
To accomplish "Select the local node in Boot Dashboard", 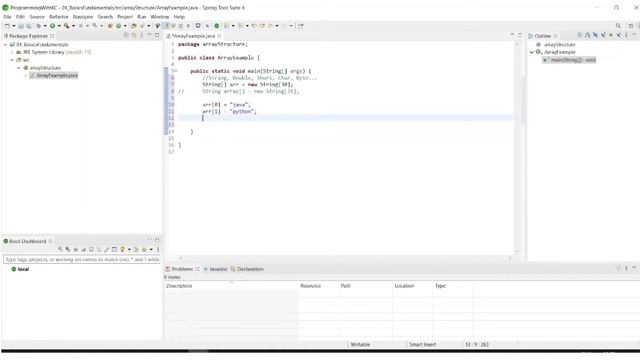I will tap(20, 269).
